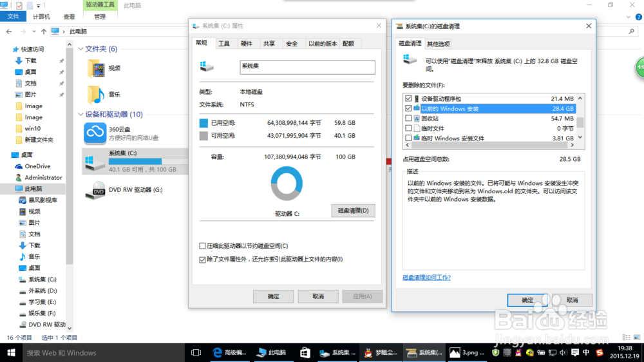The height and width of the screenshot is (362, 644).
Task: Click the 搜索 Web 和 Windows box
Action: point(104,352)
